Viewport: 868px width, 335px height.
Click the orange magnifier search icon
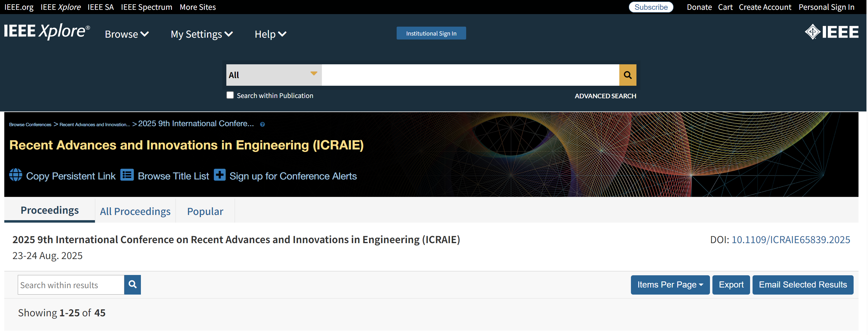click(627, 75)
